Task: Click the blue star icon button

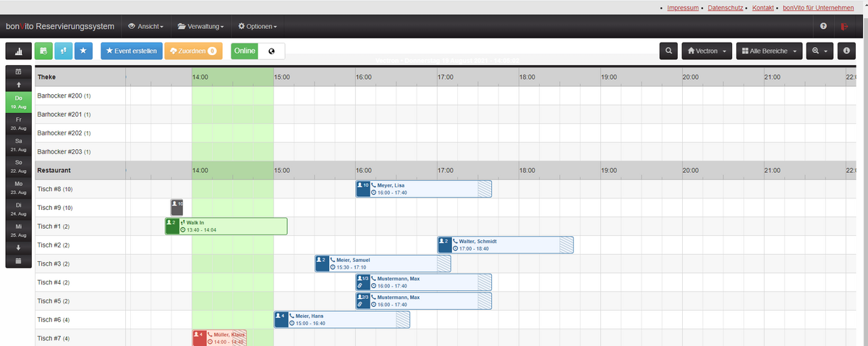Action: [x=83, y=51]
